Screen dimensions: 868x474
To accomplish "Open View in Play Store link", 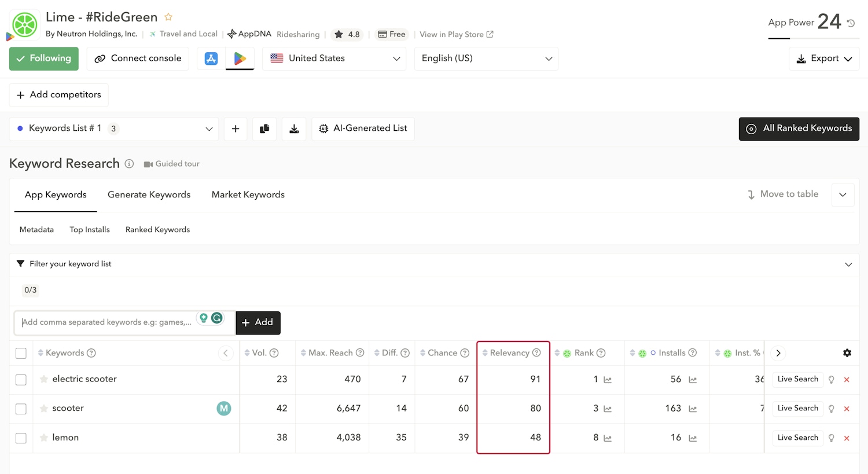I will click(x=457, y=35).
